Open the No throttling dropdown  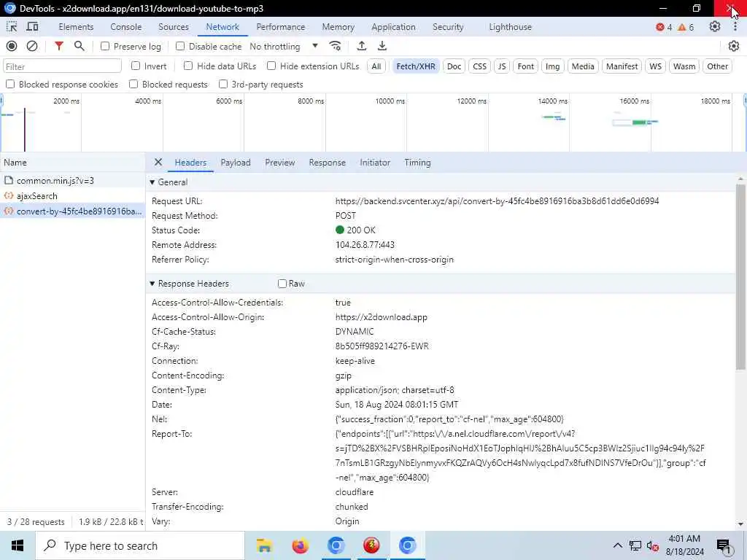pos(284,46)
